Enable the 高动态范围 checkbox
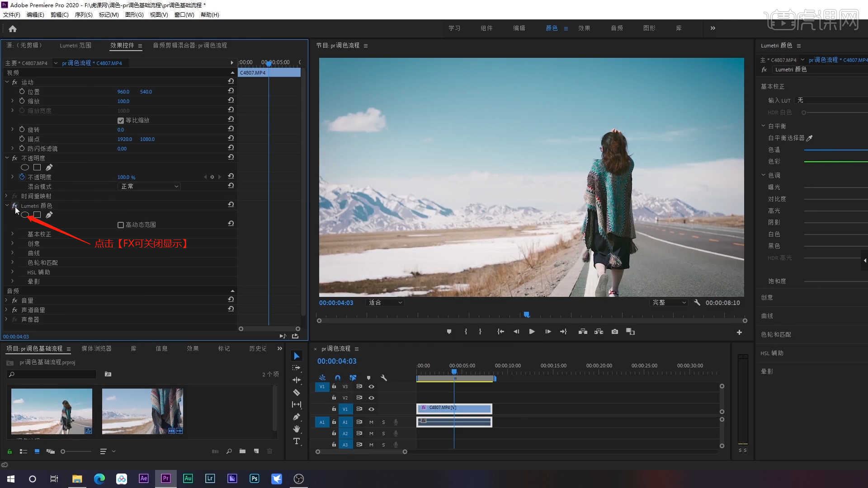The height and width of the screenshot is (488, 868). click(121, 225)
